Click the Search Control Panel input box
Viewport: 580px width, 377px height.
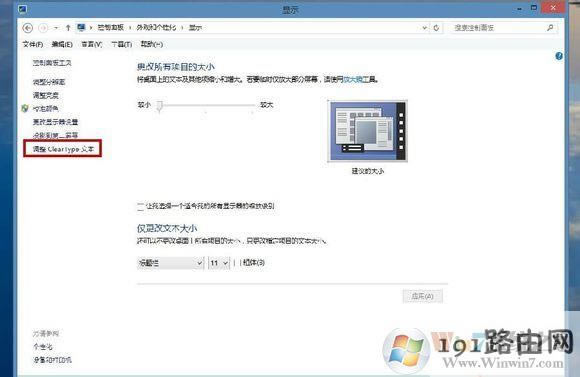click(x=498, y=28)
